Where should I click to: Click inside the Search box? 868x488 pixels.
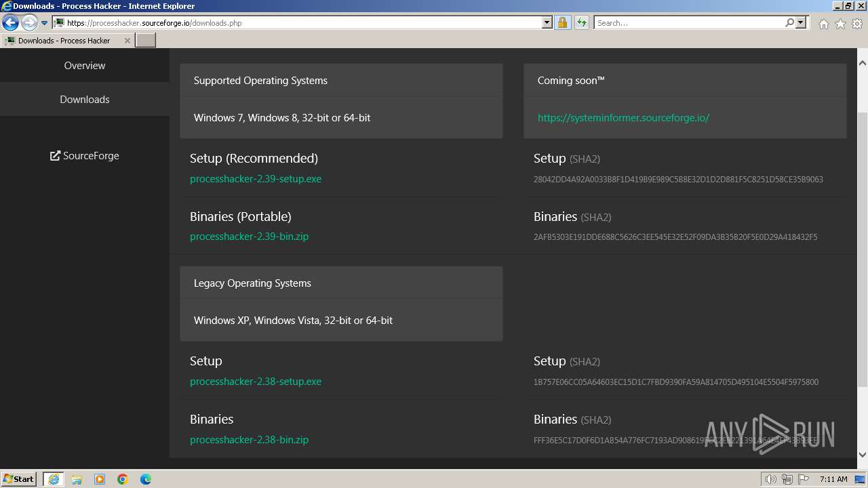[689, 22]
